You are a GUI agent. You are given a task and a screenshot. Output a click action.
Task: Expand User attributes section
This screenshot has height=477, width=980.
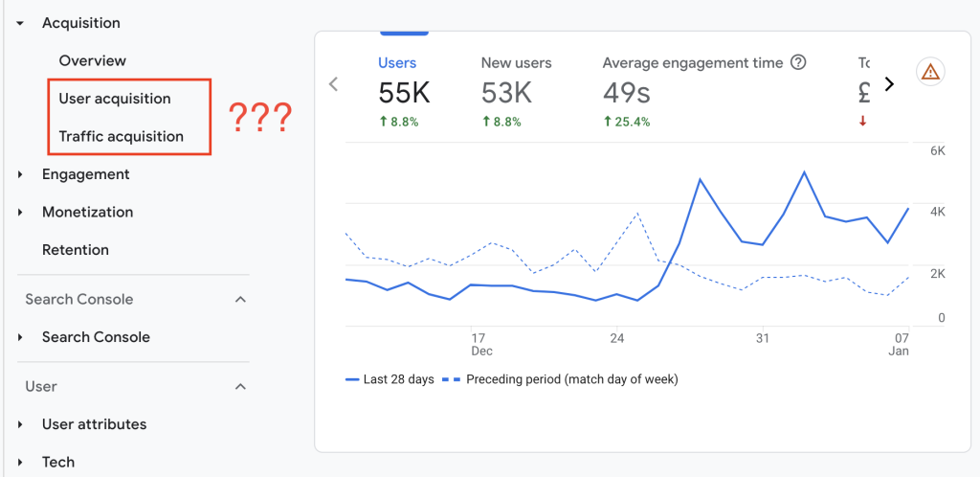[20, 424]
